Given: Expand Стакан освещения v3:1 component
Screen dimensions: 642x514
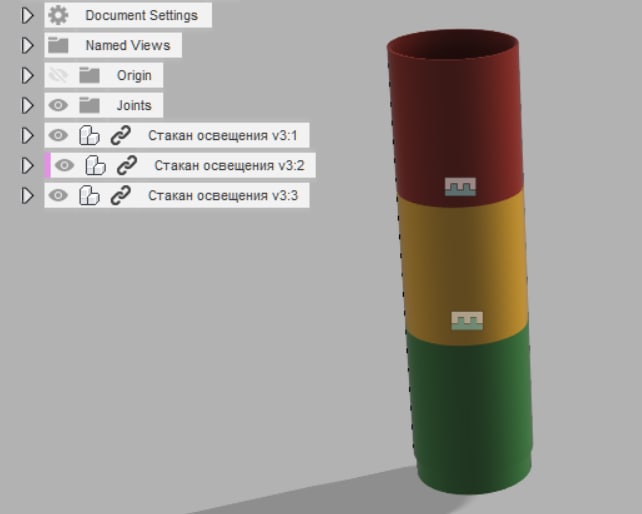Looking at the screenshot, I should coord(27,136).
